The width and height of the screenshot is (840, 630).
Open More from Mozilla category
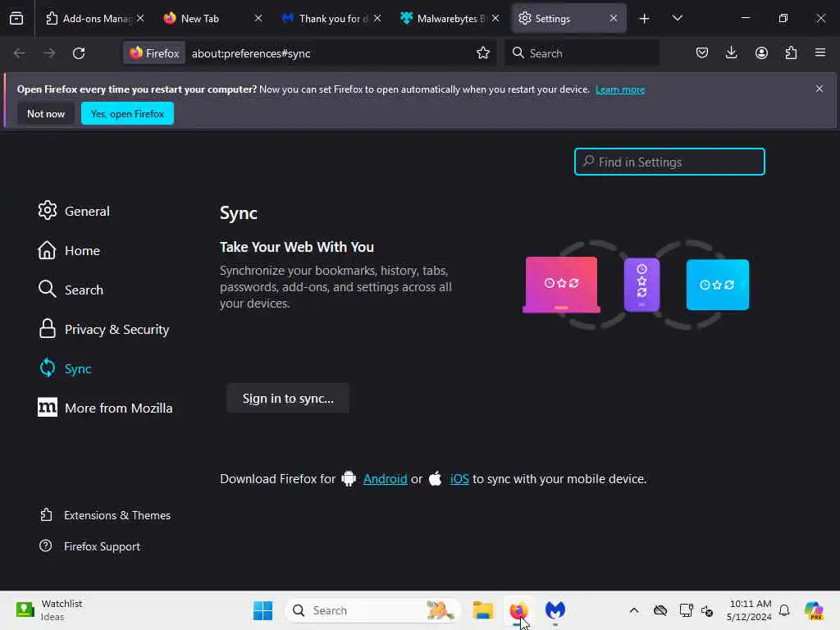click(x=105, y=409)
